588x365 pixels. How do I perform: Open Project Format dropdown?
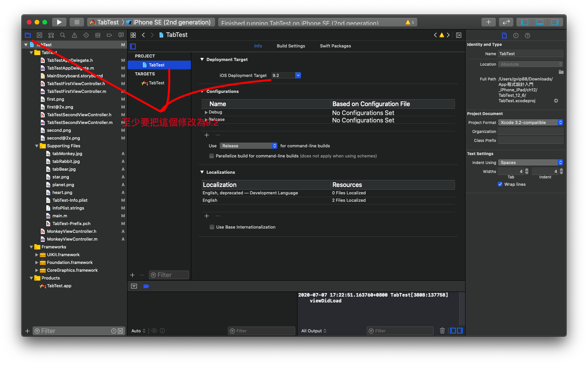tap(530, 122)
